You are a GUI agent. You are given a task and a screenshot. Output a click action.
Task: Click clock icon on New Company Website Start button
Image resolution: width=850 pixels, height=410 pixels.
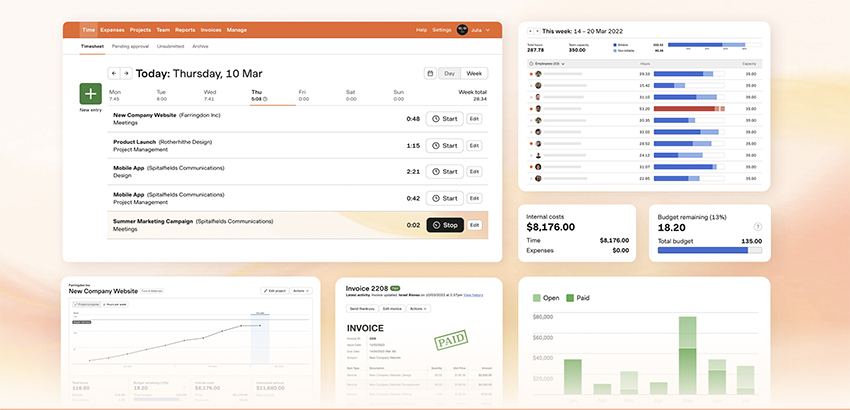pos(436,119)
